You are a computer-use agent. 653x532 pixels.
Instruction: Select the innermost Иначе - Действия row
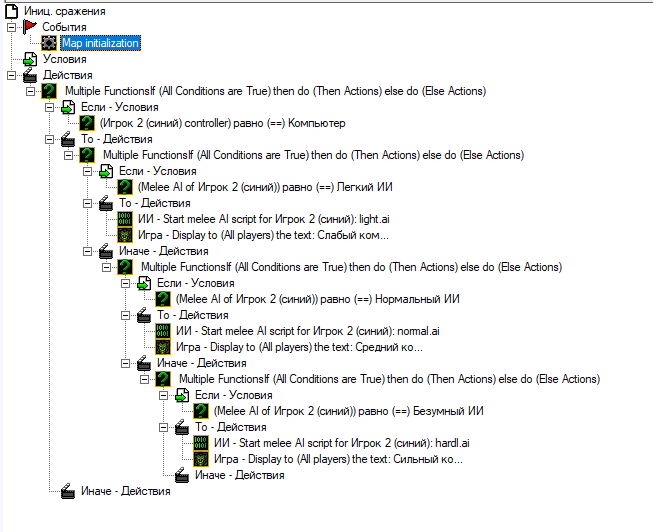[x=239, y=475]
